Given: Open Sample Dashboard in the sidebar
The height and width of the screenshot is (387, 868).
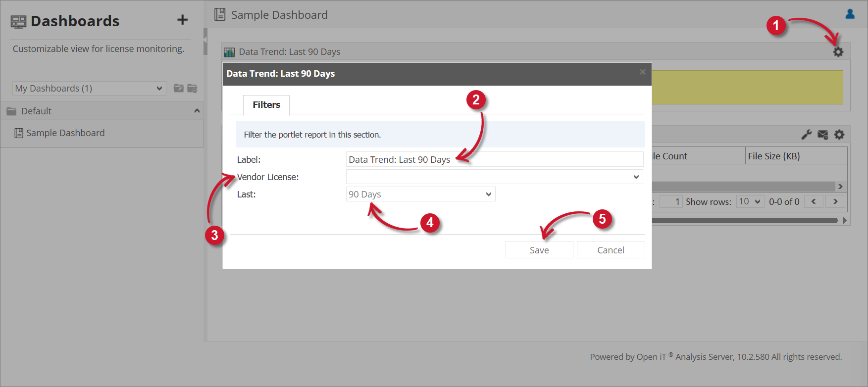Looking at the screenshot, I should [x=65, y=133].
